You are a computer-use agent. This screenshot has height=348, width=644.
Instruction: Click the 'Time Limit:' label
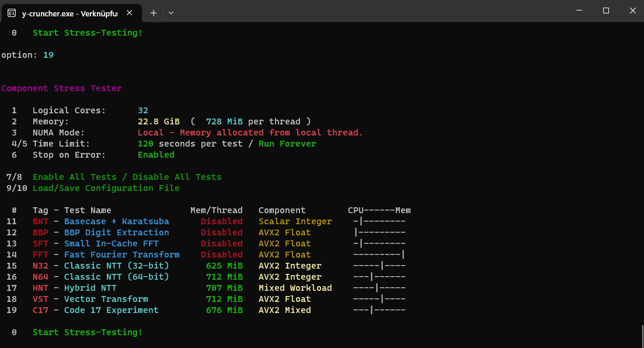[x=61, y=144]
